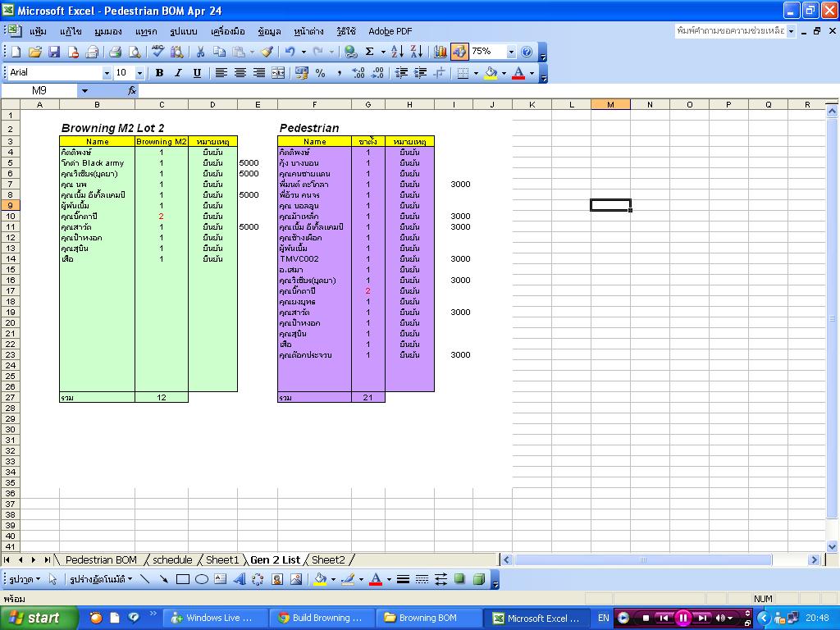The image size is (840, 630).
Task: Click the yellow Fill Color bucket
Action: [490, 73]
